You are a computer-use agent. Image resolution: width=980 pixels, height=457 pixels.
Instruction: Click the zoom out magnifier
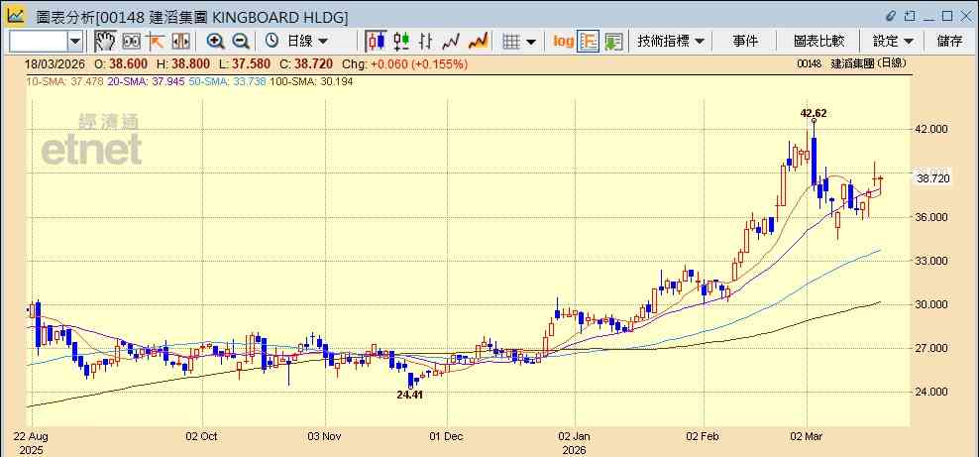241,42
